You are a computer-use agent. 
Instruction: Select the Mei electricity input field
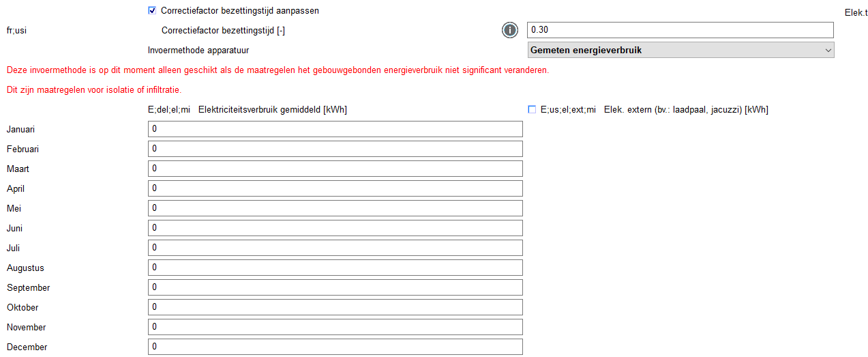pyautogui.click(x=335, y=208)
